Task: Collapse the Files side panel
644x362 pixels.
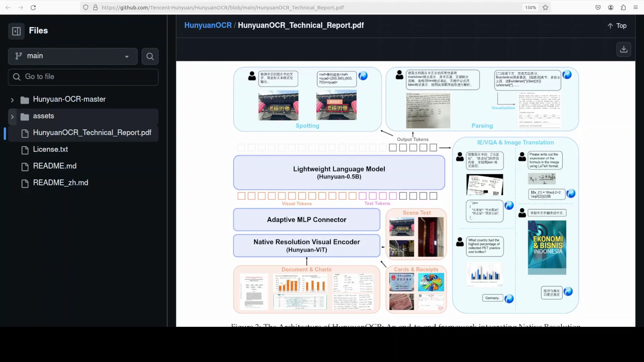Action: tap(16, 31)
